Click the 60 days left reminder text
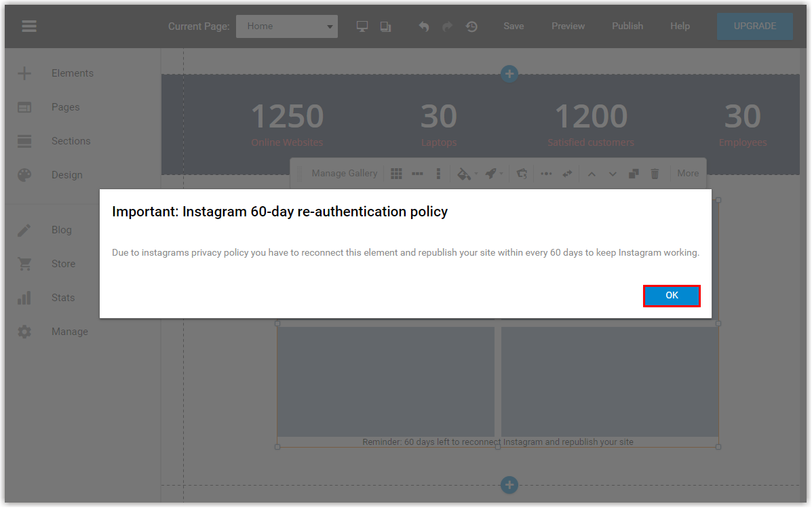Image resolution: width=812 pixels, height=508 pixels. coord(498,442)
